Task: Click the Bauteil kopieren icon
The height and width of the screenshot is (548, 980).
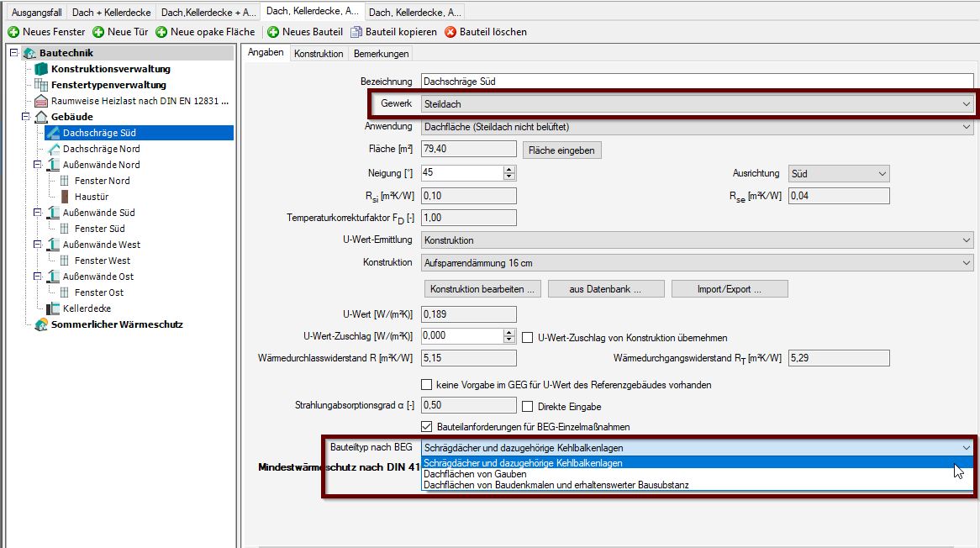Action: tap(356, 32)
